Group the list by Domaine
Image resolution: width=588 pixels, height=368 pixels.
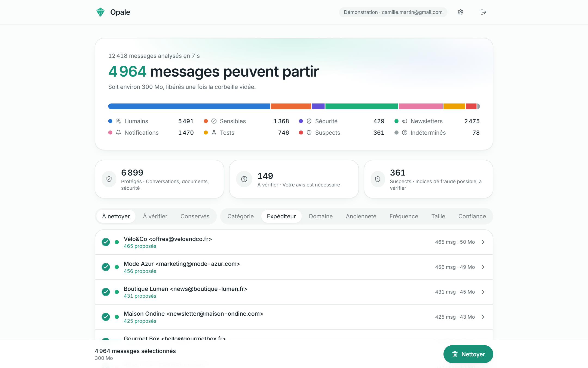321,216
